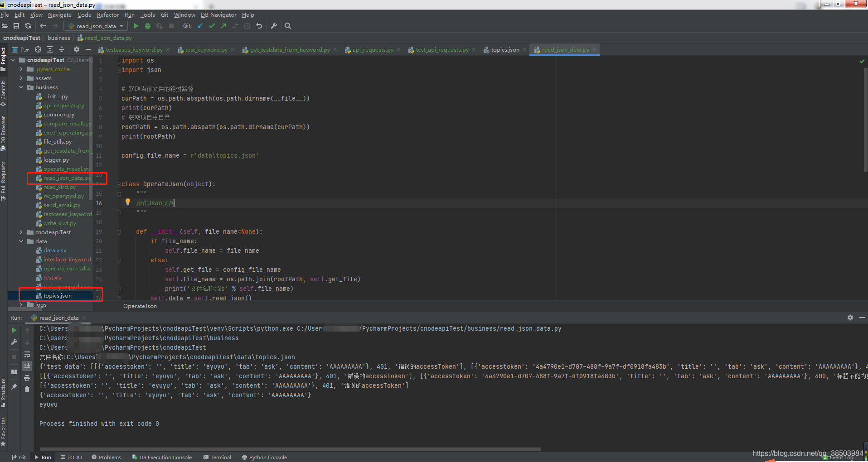Close the testcases_keyword.py tab

point(168,50)
